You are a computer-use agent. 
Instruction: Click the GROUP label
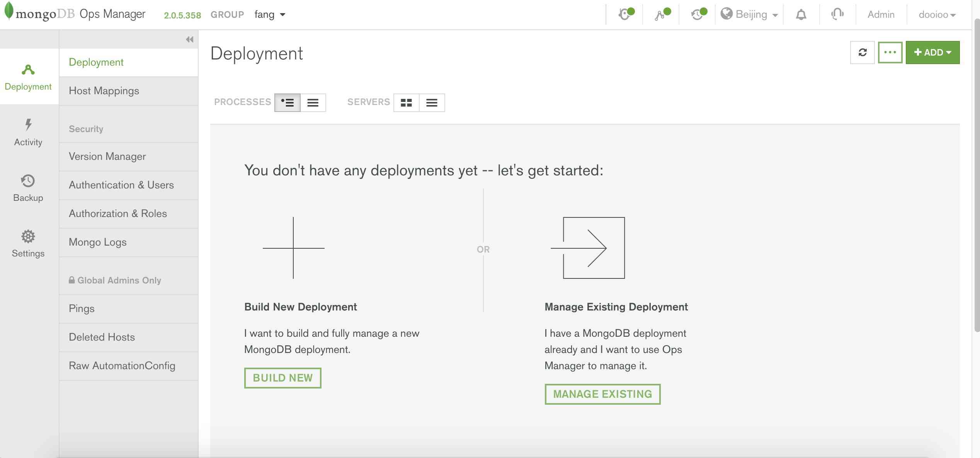tap(227, 15)
